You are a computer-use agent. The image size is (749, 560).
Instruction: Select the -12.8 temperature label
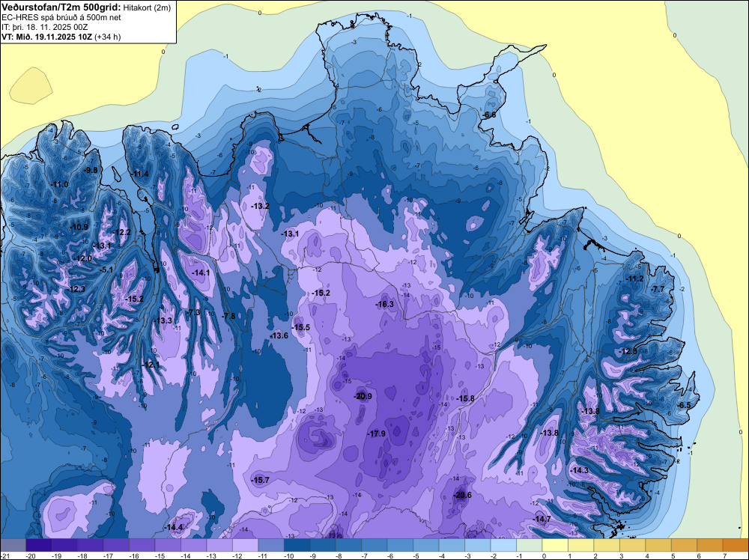click(x=628, y=351)
